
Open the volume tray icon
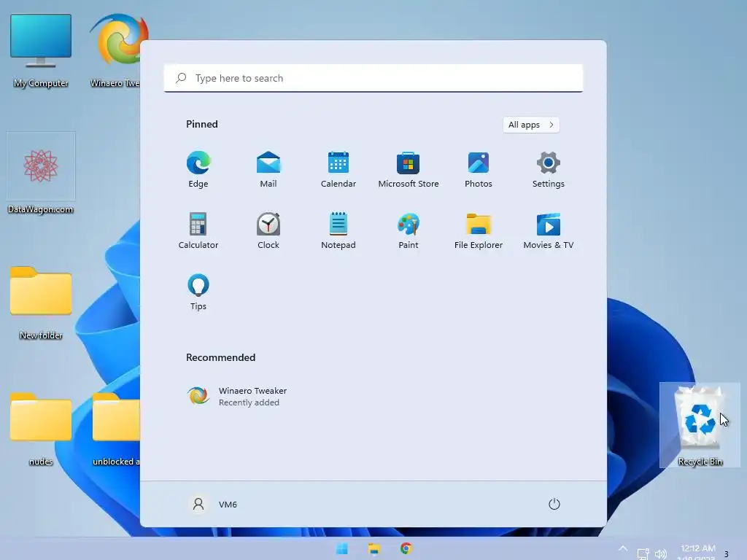coord(661,554)
